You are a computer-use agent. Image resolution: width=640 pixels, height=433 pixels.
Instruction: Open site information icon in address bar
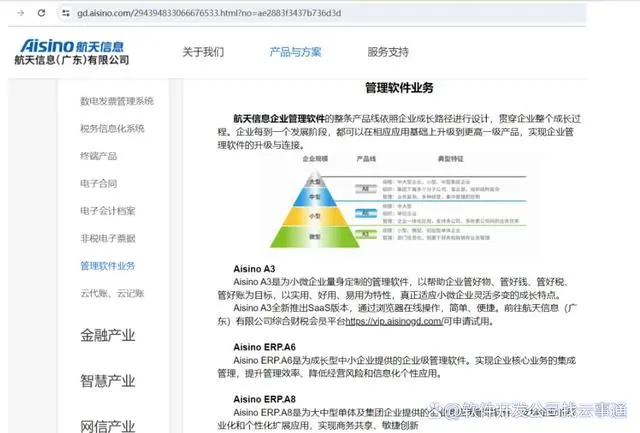click(66, 13)
